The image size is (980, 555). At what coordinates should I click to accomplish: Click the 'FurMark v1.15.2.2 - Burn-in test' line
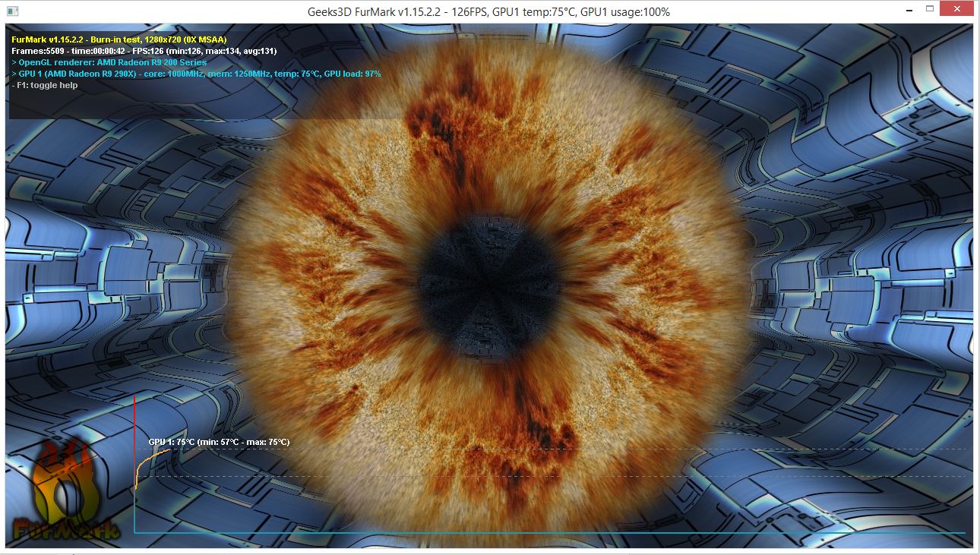[x=119, y=39]
